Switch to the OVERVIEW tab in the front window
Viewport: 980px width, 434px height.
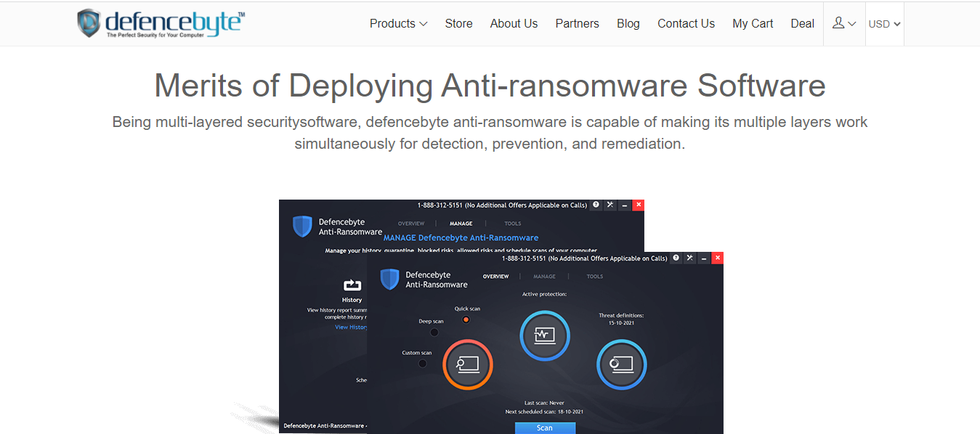point(496,277)
